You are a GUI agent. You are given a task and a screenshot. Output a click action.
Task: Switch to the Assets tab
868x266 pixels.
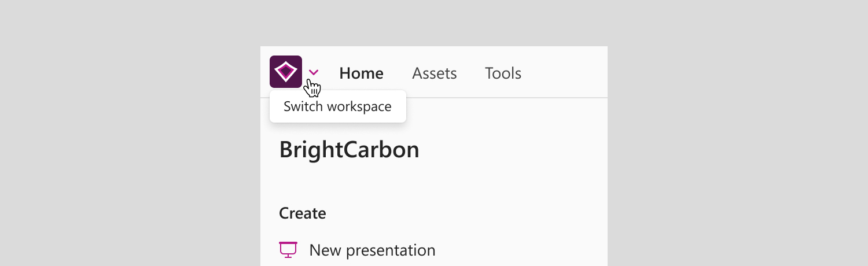(x=435, y=73)
